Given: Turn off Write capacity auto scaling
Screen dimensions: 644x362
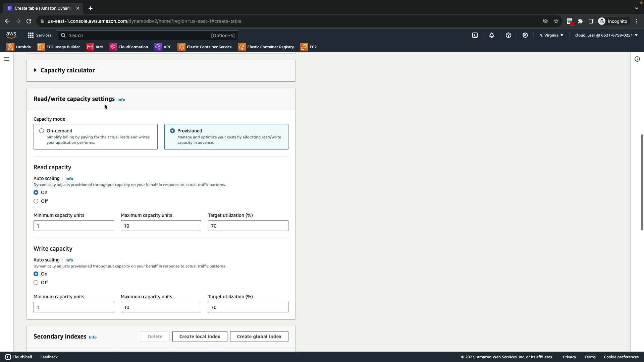Looking at the screenshot, I should (36, 283).
